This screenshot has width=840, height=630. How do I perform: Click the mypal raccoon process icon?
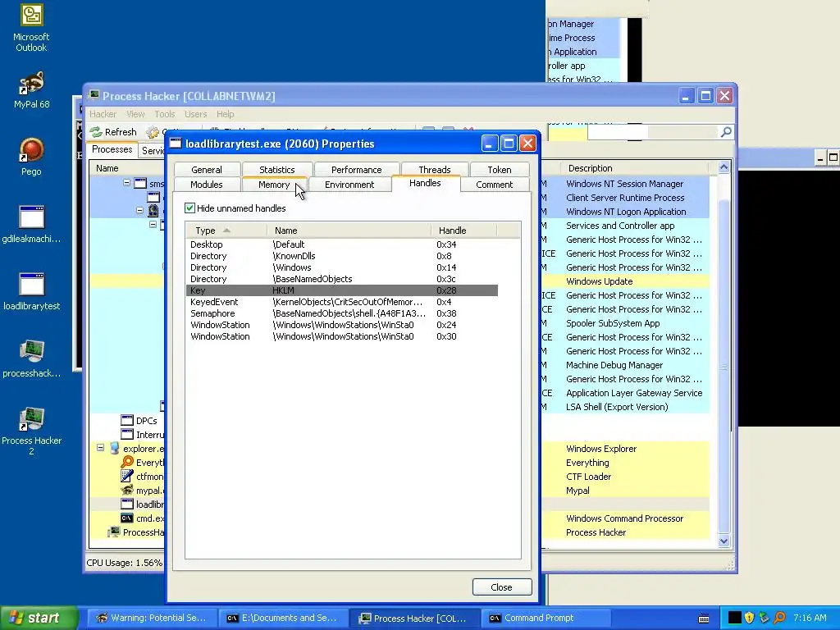pos(127,491)
